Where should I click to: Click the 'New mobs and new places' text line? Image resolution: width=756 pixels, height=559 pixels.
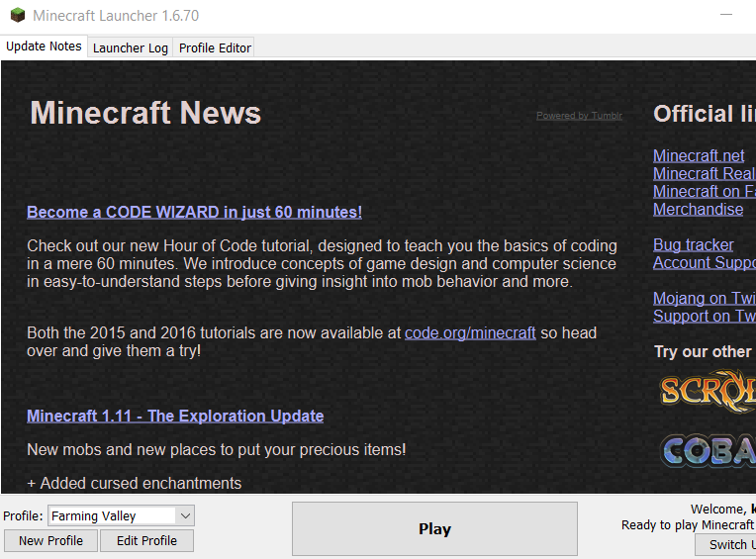pyautogui.click(x=217, y=449)
